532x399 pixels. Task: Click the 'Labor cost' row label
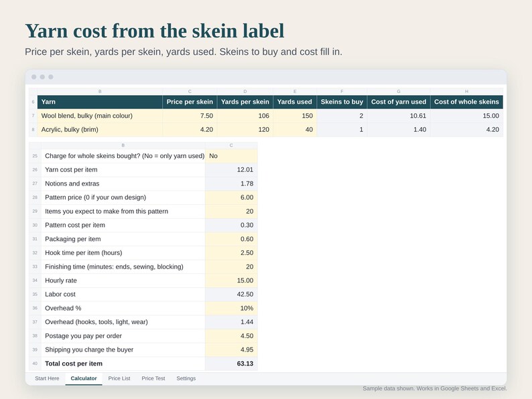(60, 295)
